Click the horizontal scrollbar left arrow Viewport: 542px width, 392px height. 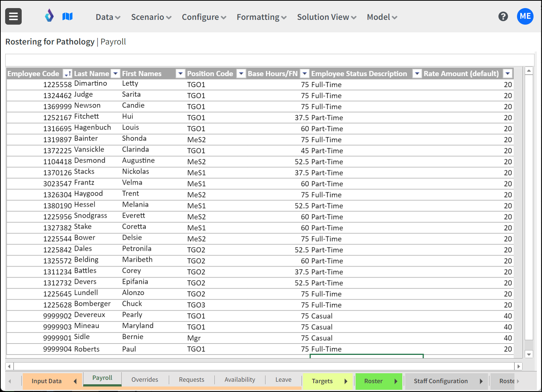pyautogui.click(x=10, y=366)
